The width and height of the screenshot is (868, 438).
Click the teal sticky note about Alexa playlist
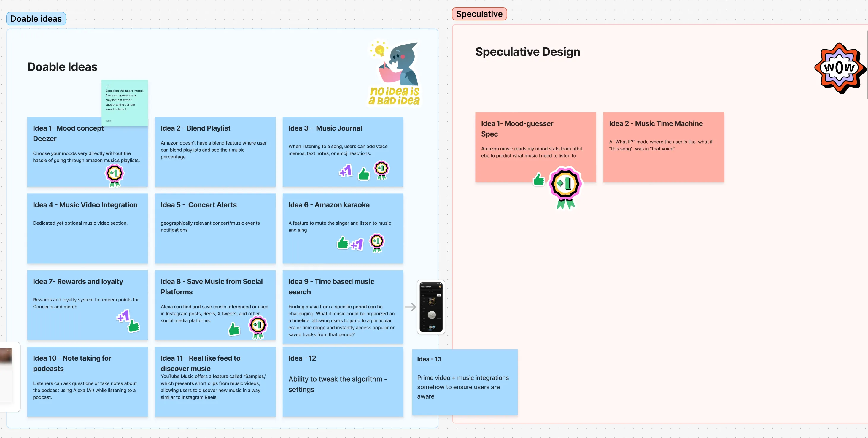(124, 101)
